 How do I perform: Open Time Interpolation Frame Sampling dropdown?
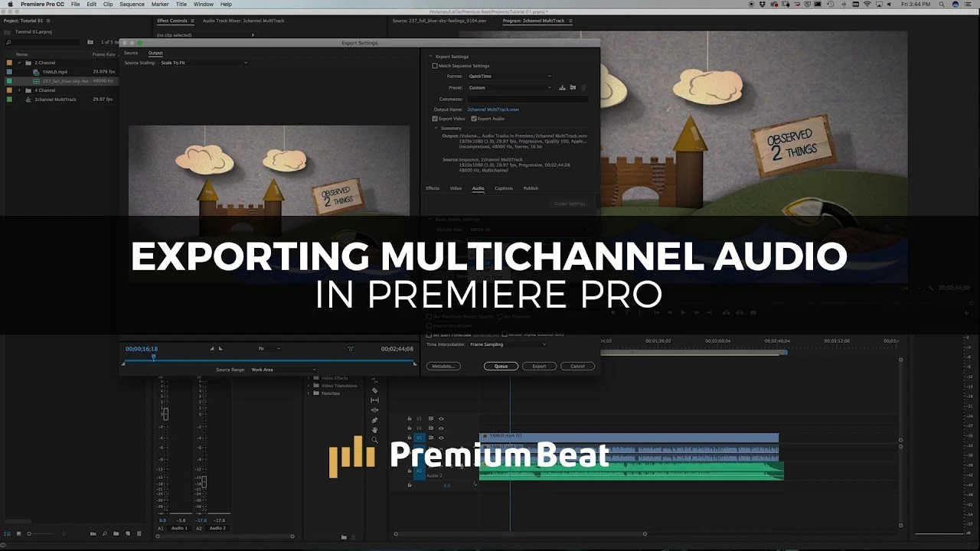point(508,344)
